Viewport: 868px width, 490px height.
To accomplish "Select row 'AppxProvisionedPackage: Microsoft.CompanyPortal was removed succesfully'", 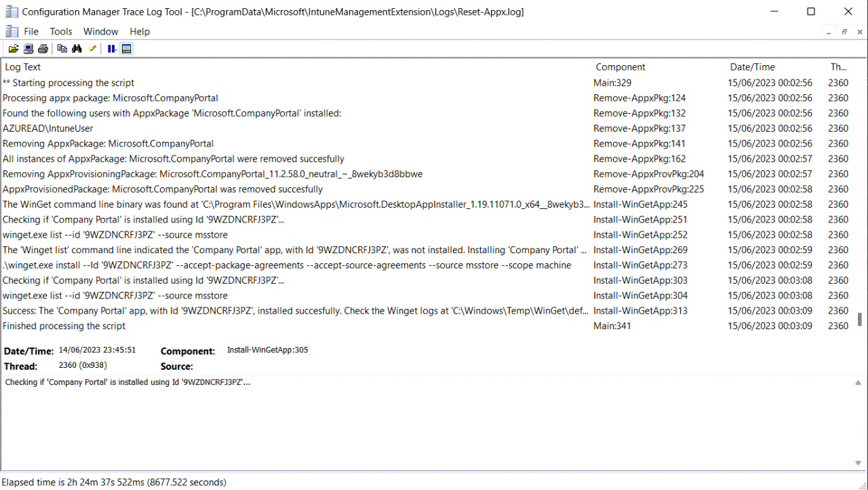I will pos(427,189).
